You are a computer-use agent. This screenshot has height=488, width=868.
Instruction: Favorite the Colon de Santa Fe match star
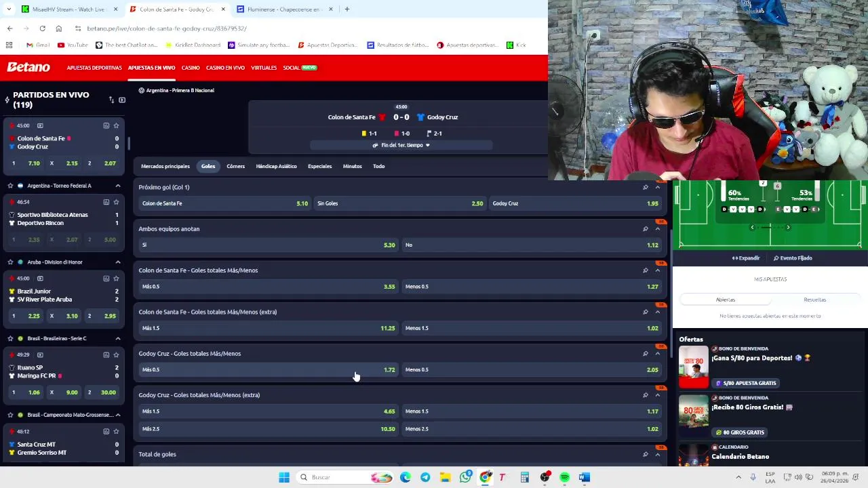(116, 125)
